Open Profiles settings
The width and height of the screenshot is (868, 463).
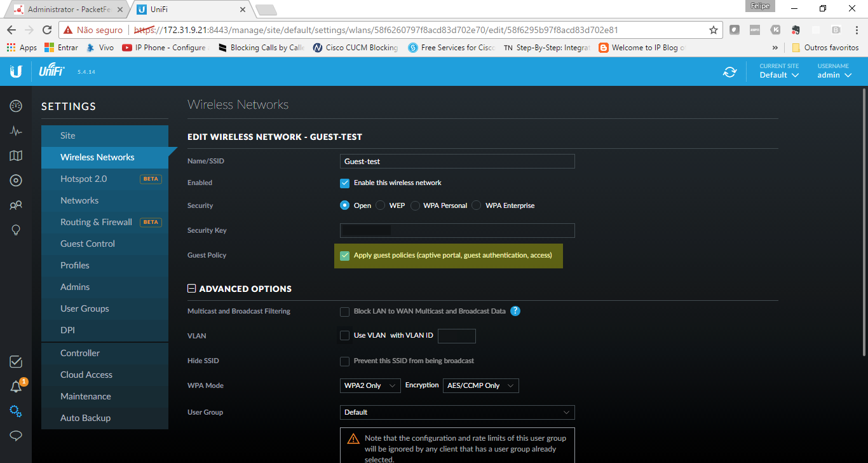tap(105, 265)
